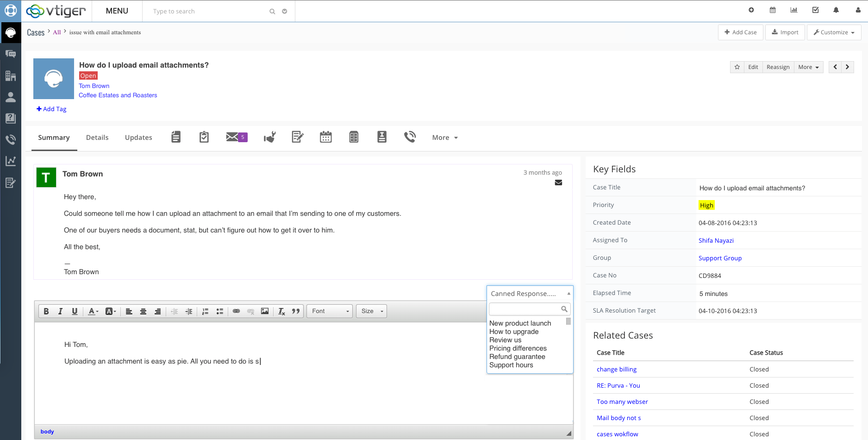Switch to the Details tab
868x440 pixels.
(x=97, y=138)
